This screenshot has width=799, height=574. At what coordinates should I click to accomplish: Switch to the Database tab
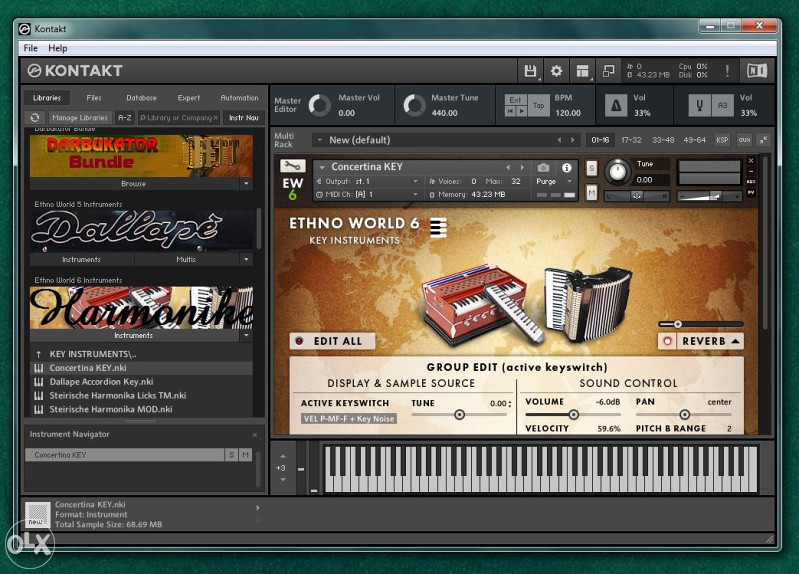[x=141, y=98]
